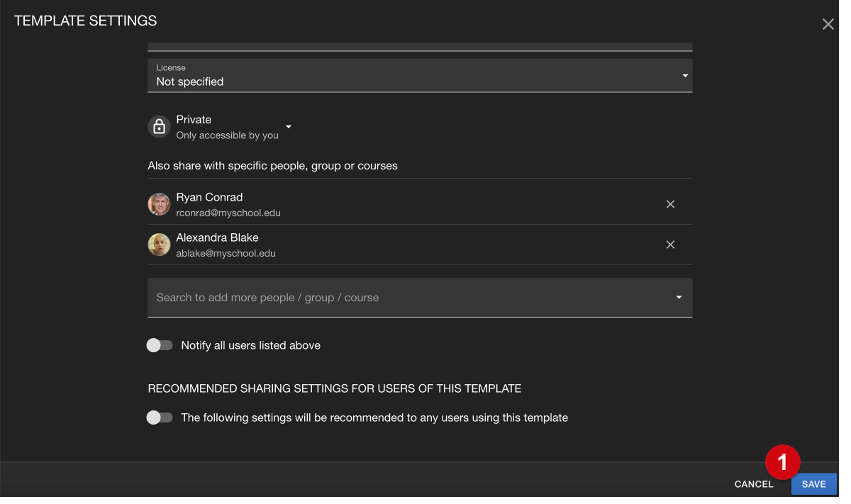Click ablake@myschool.edu email text
851x504 pixels.
click(226, 253)
